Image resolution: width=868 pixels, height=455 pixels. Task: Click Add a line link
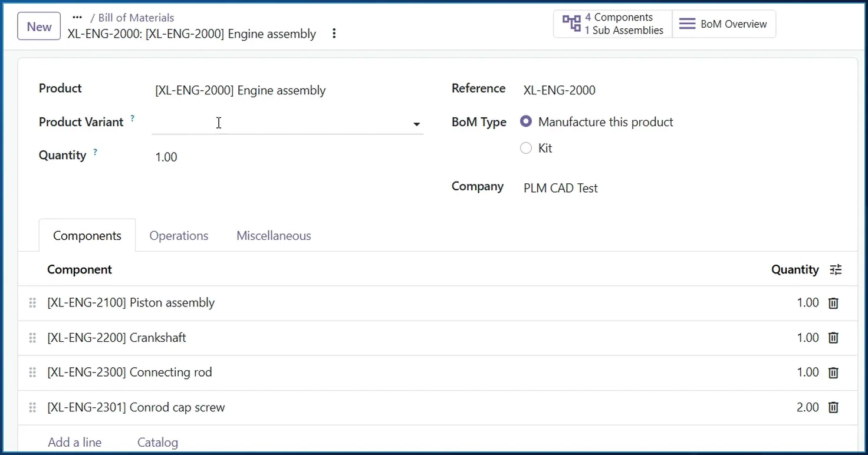click(74, 442)
